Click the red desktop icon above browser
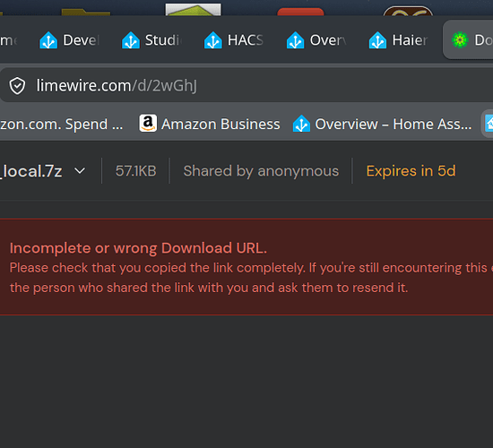493x448 pixels. coord(300,12)
